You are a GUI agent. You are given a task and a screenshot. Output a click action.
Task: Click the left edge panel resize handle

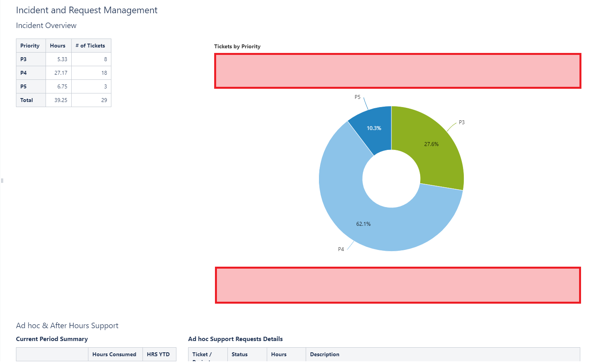(2, 181)
